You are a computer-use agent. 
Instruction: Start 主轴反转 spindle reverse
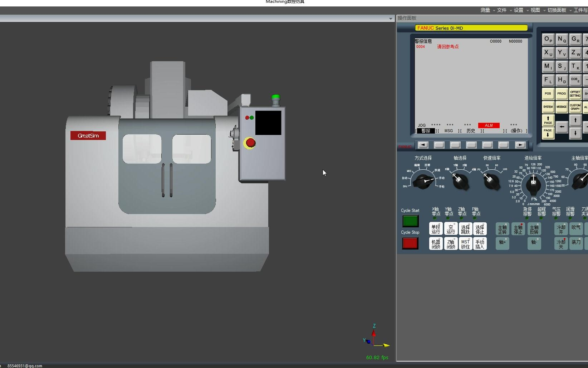tap(534, 229)
